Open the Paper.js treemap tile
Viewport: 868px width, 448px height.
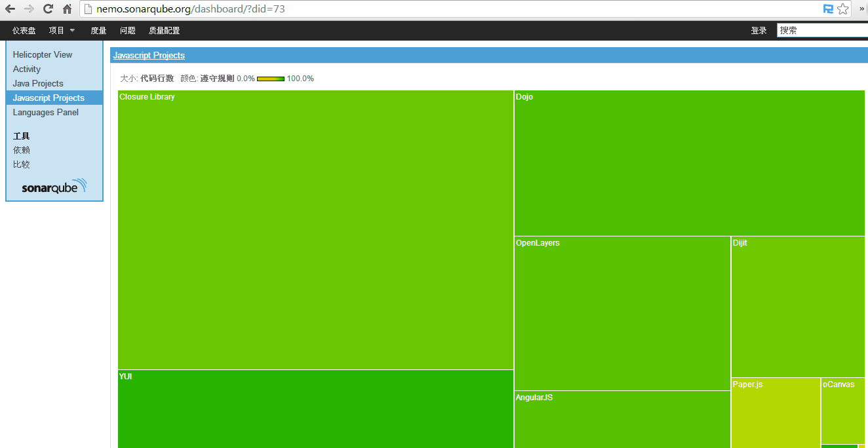click(776, 413)
